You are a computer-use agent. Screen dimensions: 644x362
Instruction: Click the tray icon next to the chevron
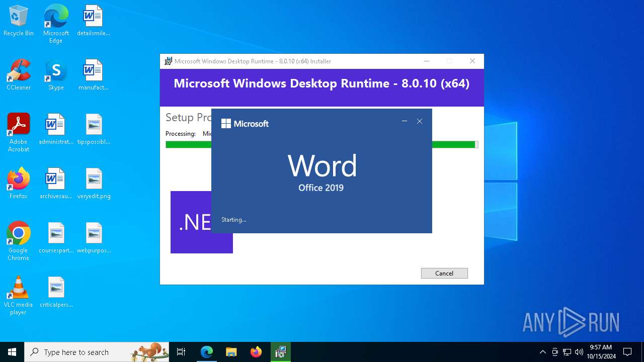pos(555,352)
